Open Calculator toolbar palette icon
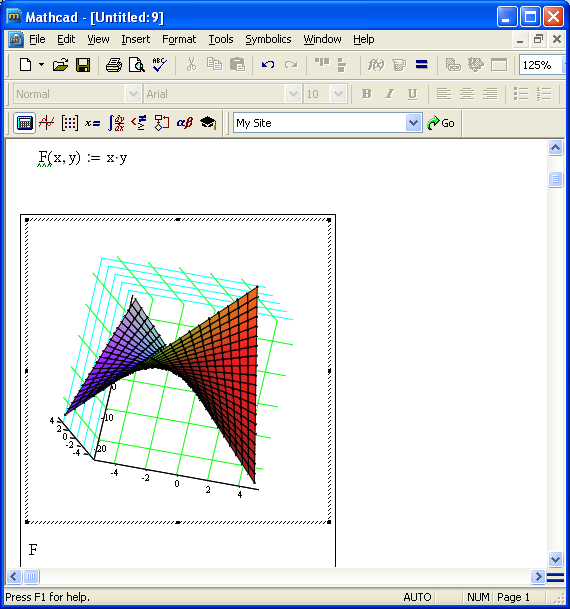570x609 pixels. (24, 123)
